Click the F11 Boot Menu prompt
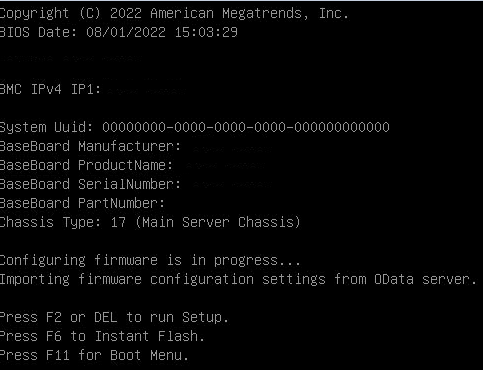This screenshot has width=483, height=370. point(94,356)
